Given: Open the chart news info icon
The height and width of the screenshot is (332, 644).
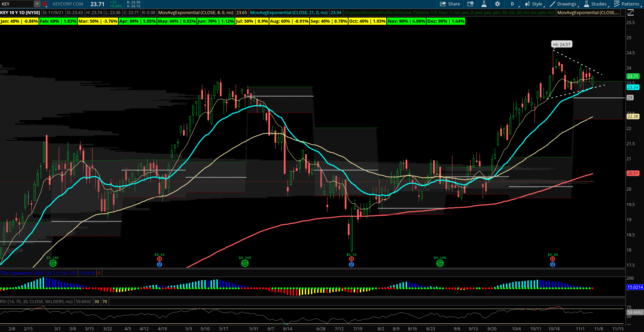Looking at the screenshot, I should click(470, 4).
